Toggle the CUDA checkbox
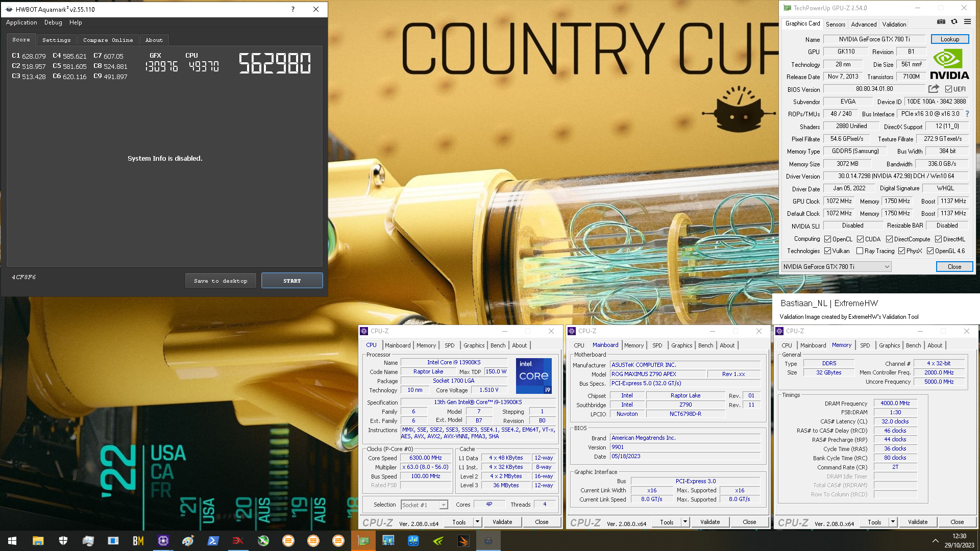Screen dimensions: 980x551 (x=860, y=239)
